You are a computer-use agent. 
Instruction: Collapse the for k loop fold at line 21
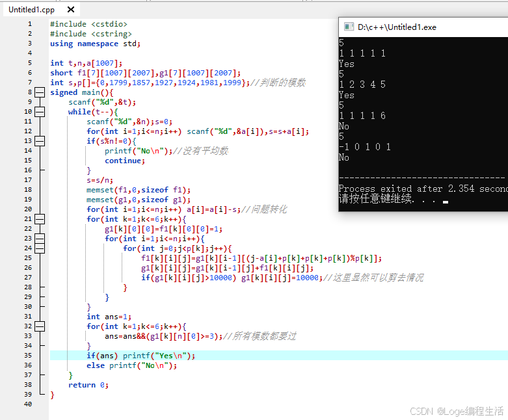tap(40, 219)
